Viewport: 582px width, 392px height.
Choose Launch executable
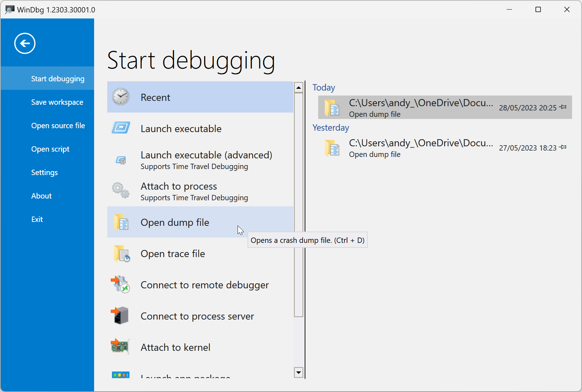tap(200, 128)
